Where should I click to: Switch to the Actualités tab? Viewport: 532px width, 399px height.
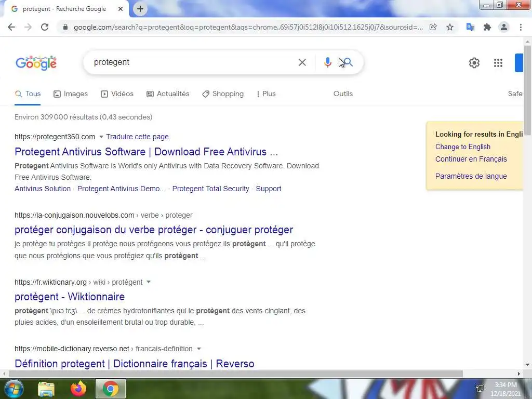(x=168, y=94)
